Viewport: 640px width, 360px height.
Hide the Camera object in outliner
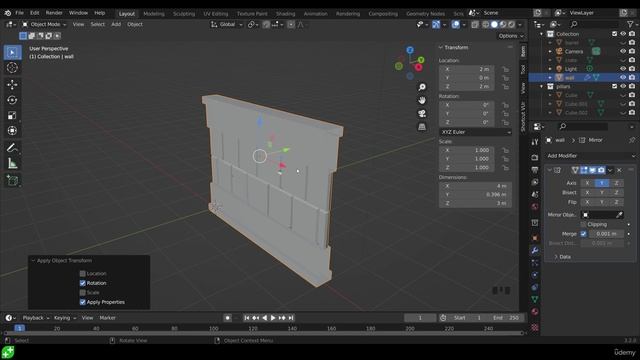click(x=623, y=51)
